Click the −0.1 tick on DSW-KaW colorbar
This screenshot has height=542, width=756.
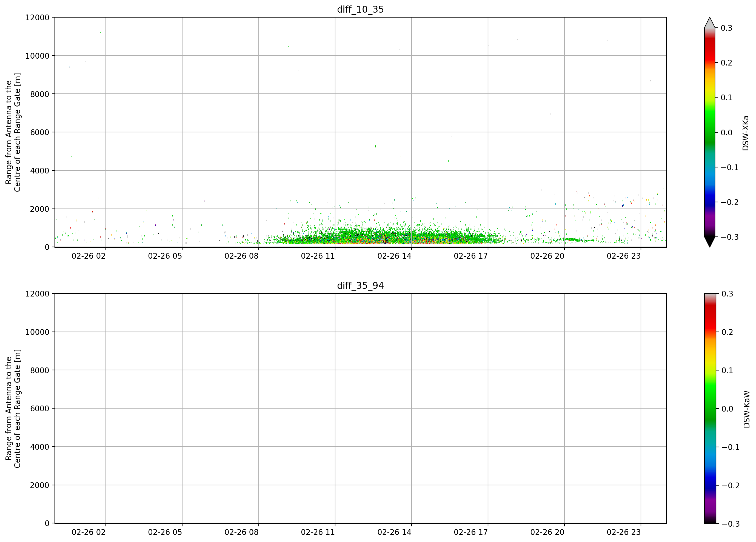click(x=730, y=447)
